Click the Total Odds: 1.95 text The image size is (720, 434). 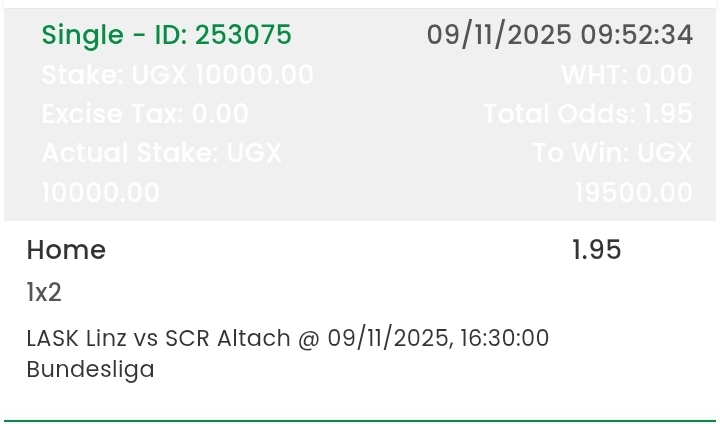pyautogui.click(x=588, y=114)
